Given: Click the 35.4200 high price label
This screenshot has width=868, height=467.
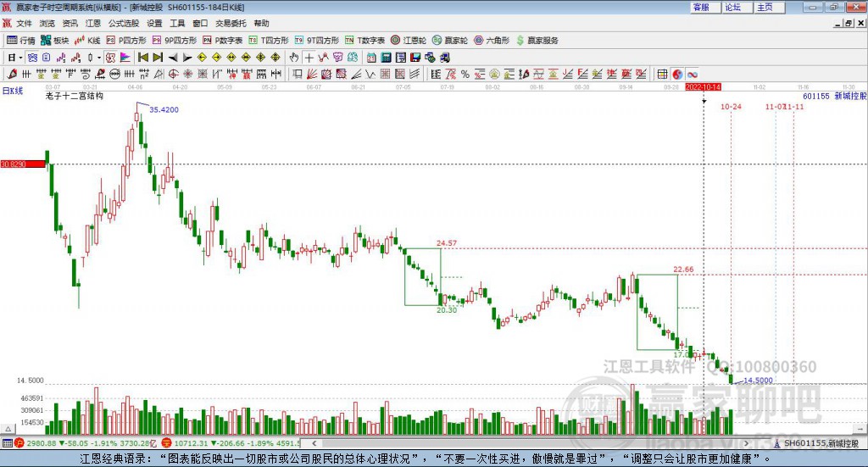Looking at the screenshot, I should click(164, 109).
